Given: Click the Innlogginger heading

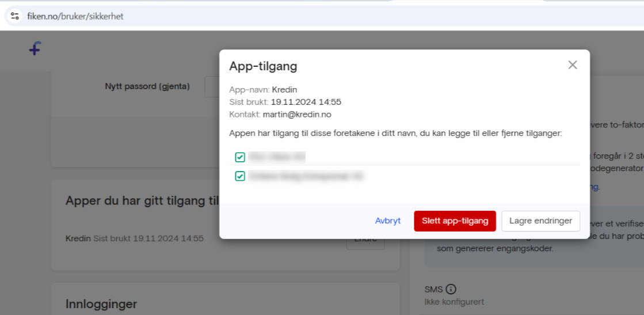Looking at the screenshot, I should 101,304.
